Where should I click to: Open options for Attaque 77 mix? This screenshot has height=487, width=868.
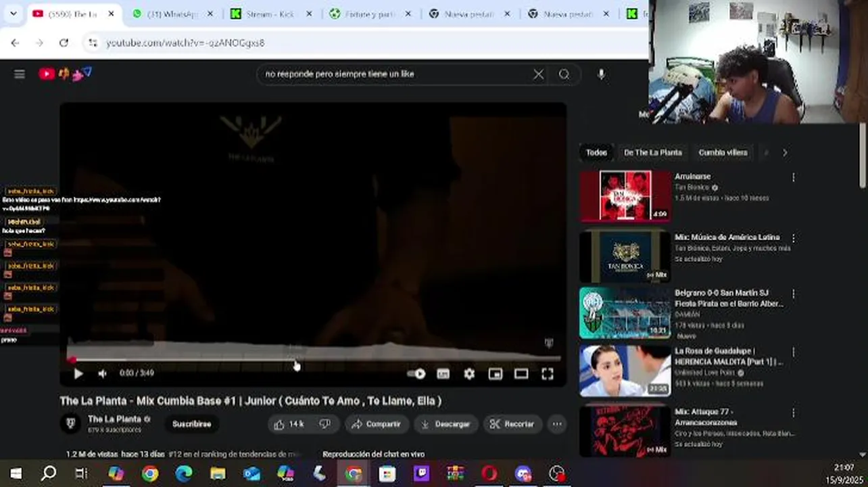[x=793, y=413]
